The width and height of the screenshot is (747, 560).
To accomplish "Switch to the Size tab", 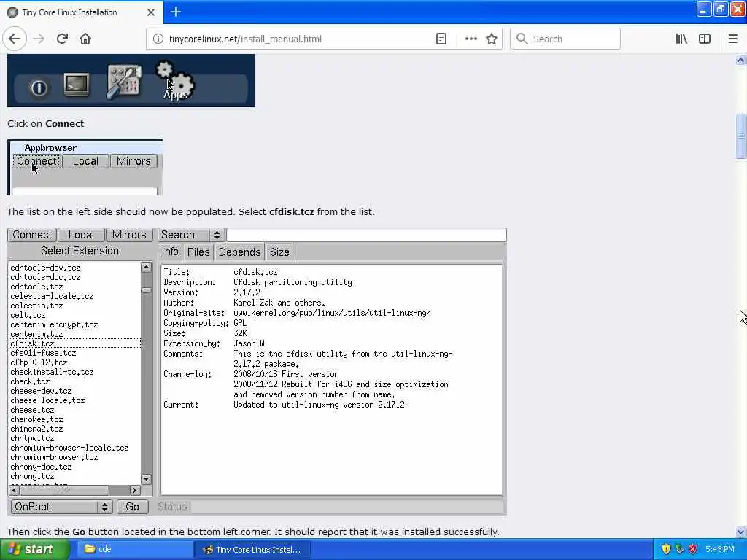I will click(x=279, y=252).
